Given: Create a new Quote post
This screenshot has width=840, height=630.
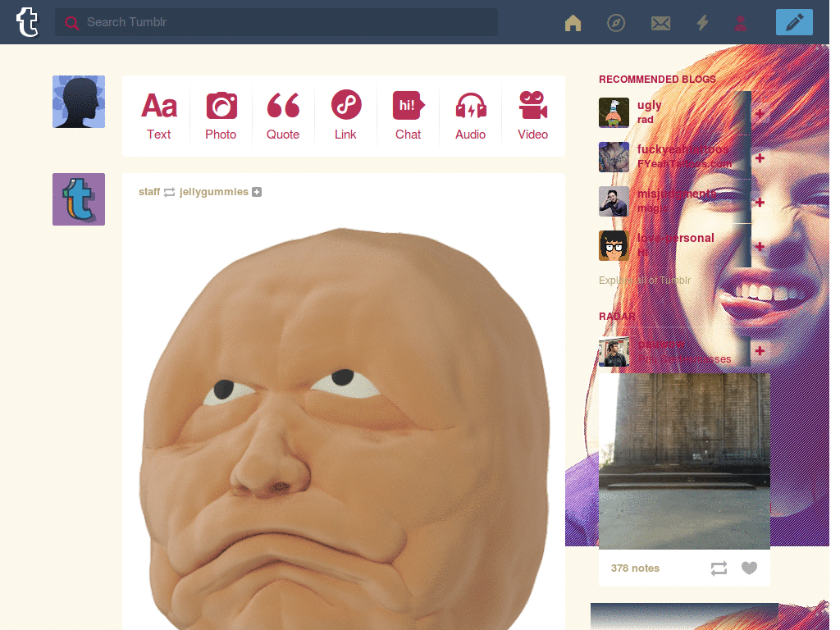Looking at the screenshot, I should point(283,116).
